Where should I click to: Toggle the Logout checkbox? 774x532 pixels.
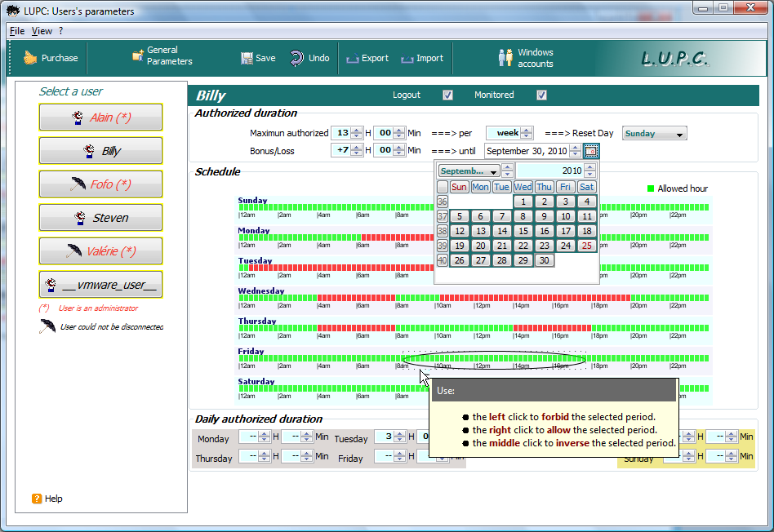[447, 95]
